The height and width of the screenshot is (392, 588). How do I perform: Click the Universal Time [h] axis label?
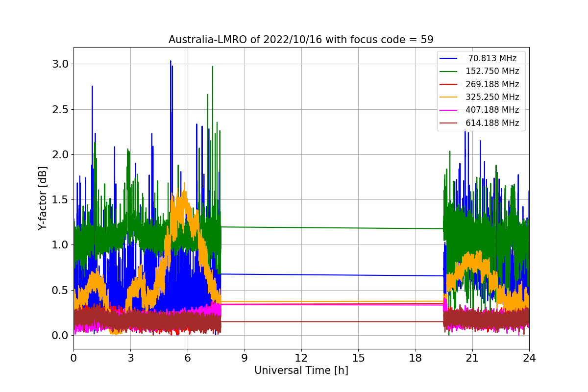[301, 371]
